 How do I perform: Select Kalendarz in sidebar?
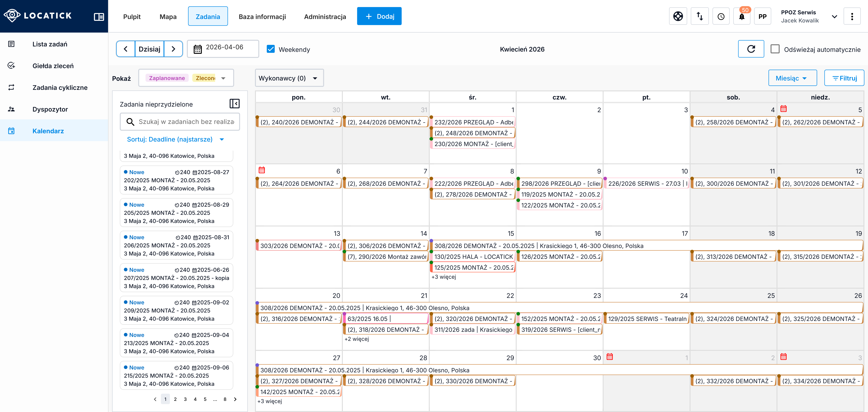click(54, 131)
